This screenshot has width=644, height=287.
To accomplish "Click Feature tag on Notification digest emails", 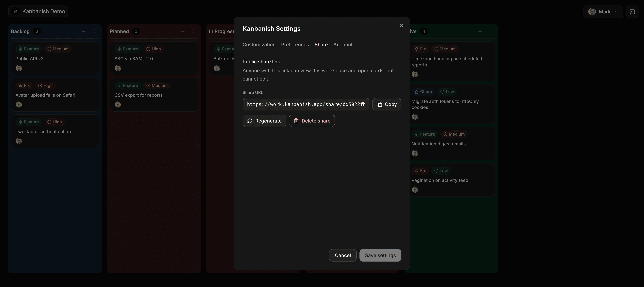I will 425,134.
